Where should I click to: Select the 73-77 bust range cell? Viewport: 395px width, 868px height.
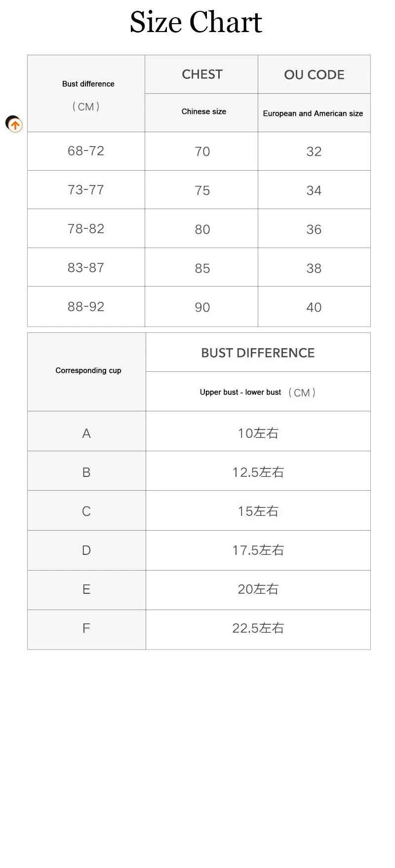tap(86, 190)
